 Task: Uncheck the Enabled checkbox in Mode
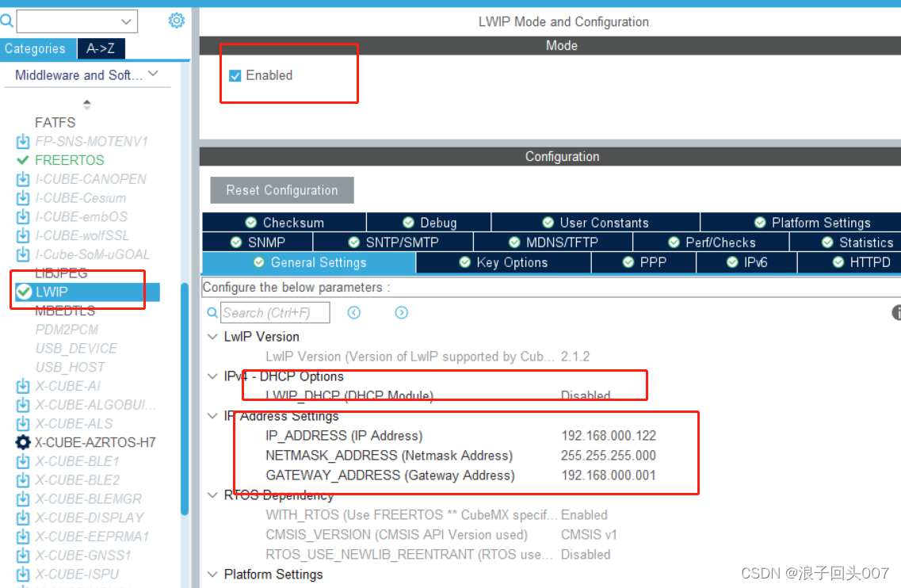235,76
